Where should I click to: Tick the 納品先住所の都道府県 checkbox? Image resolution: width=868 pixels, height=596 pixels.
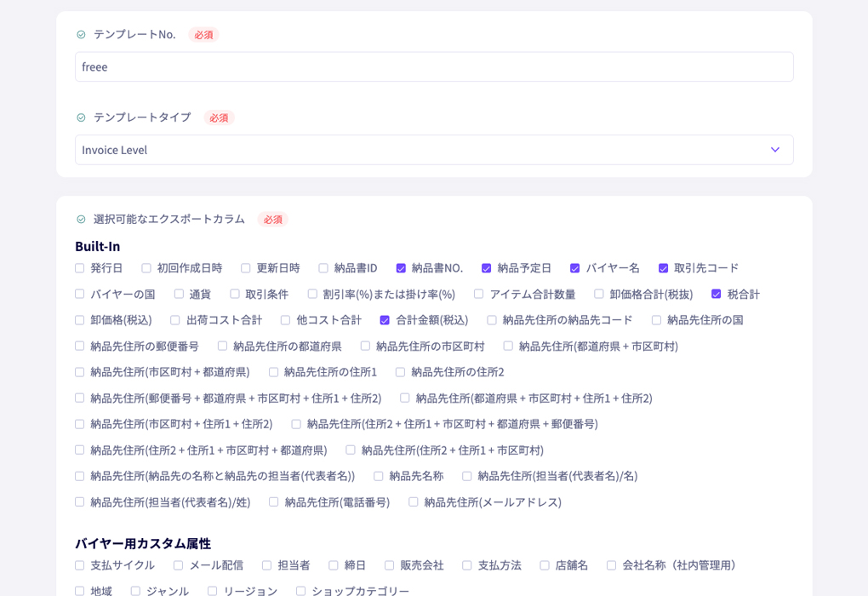(223, 347)
